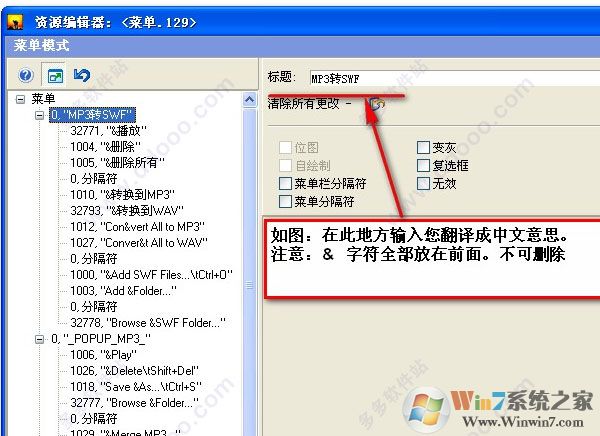Image resolution: width=600 pixels, height=436 pixels.
Task: Collapse the root 菜单 tree node
Action: click(x=20, y=100)
